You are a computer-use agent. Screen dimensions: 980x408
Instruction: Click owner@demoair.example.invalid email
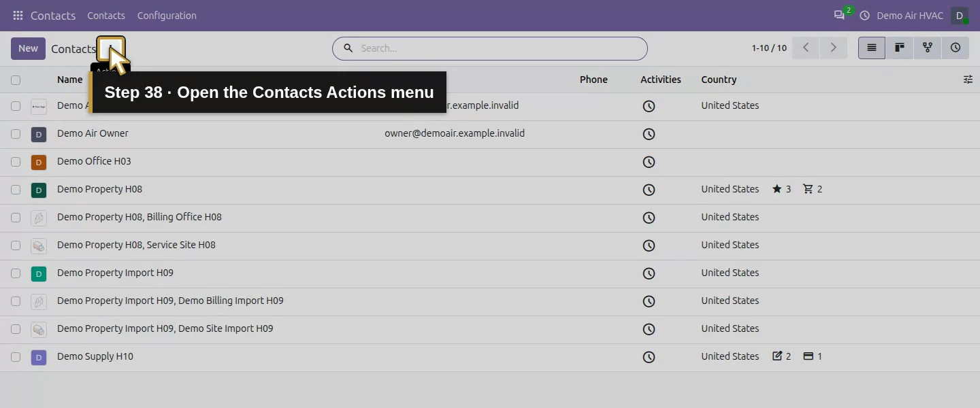(x=455, y=133)
